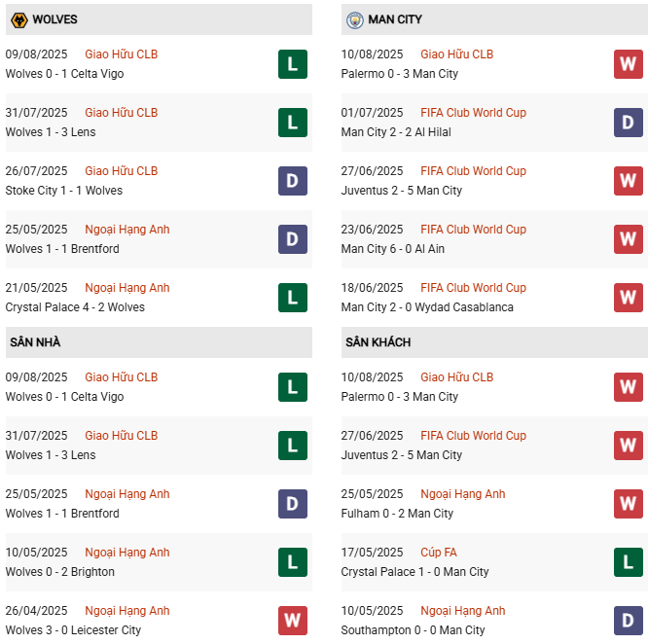Click the W badge for Man City vs Al Ain
This screenshot has height=644, width=648.
(x=628, y=239)
